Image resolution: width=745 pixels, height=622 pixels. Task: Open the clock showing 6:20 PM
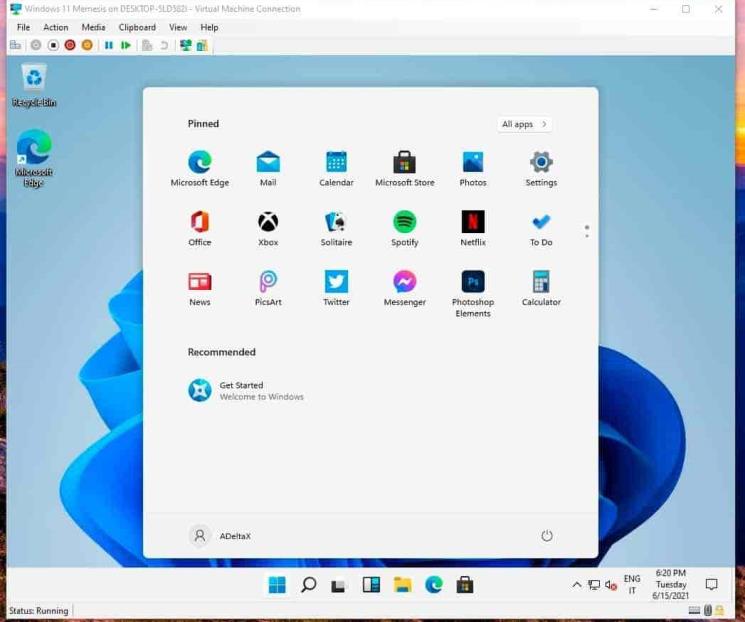(670, 584)
